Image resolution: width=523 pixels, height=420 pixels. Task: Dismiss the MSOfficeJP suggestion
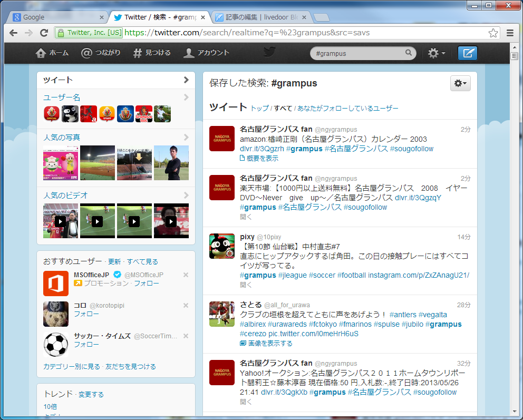coord(186,275)
